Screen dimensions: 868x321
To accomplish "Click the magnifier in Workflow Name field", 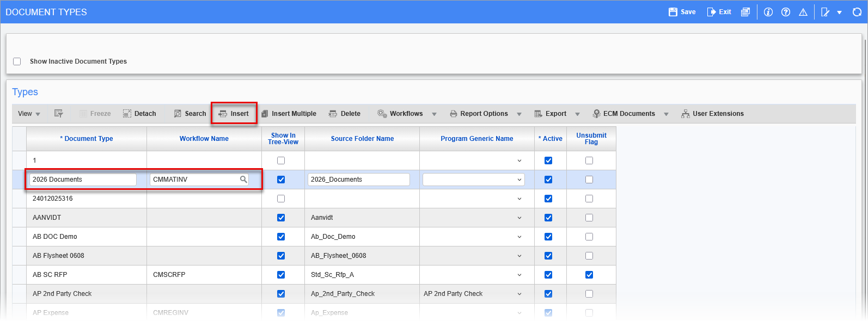I will tap(243, 179).
